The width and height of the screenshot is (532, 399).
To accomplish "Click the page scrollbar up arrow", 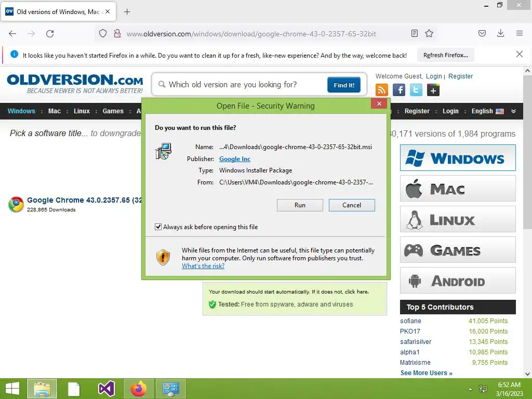I will click(x=527, y=71).
